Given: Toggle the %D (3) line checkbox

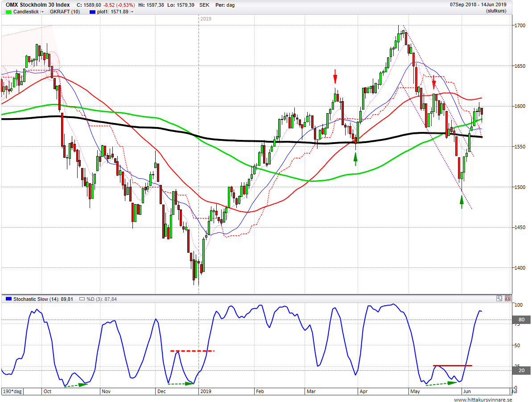Looking at the screenshot, I should [82, 299].
